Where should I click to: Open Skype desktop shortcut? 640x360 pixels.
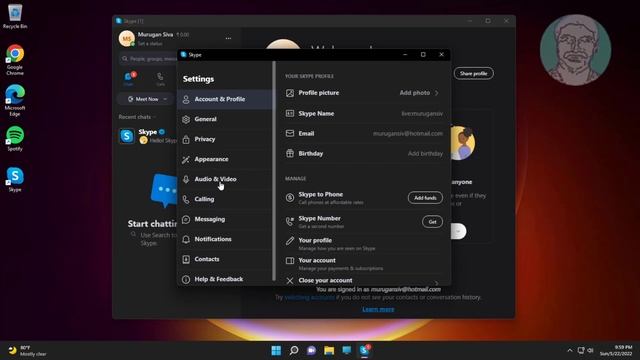15,179
